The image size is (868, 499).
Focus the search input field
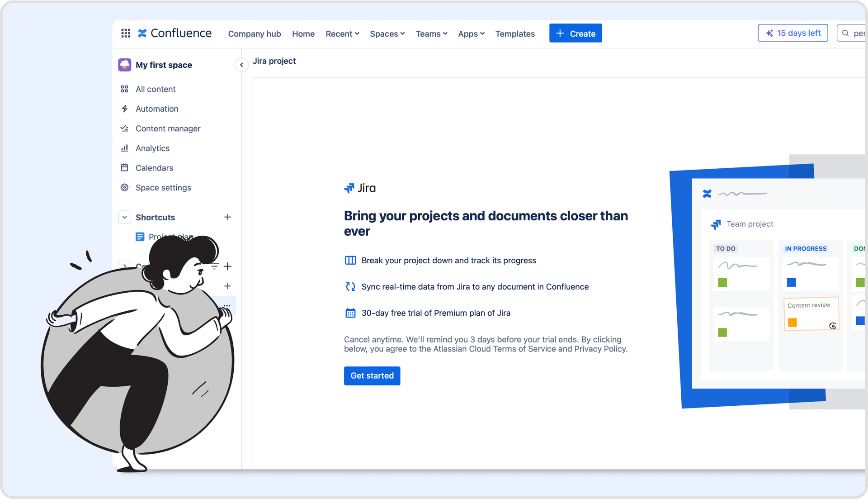click(x=852, y=33)
